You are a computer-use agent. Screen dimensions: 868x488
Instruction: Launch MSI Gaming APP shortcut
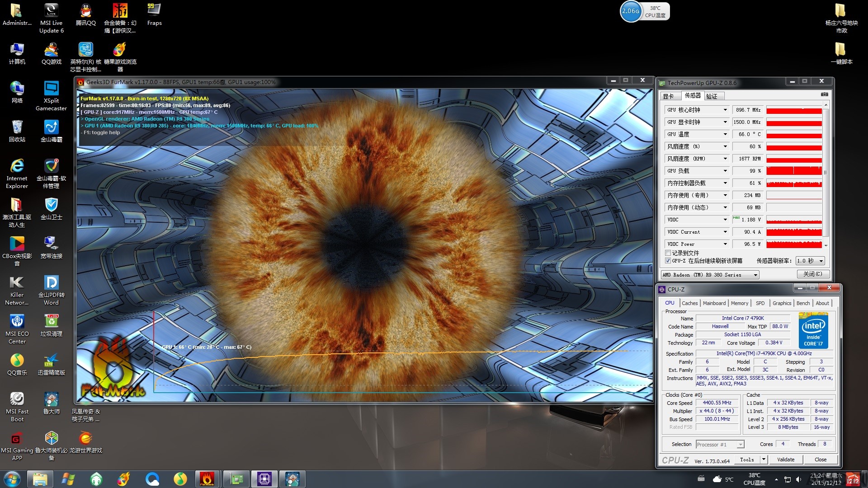tap(17, 446)
